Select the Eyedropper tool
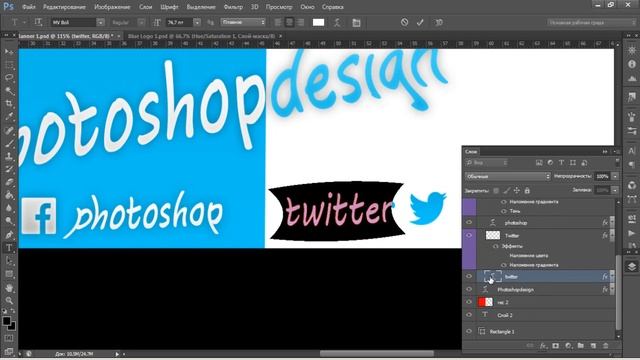Viewport: 640px width, 360px height. pos(9,117)
